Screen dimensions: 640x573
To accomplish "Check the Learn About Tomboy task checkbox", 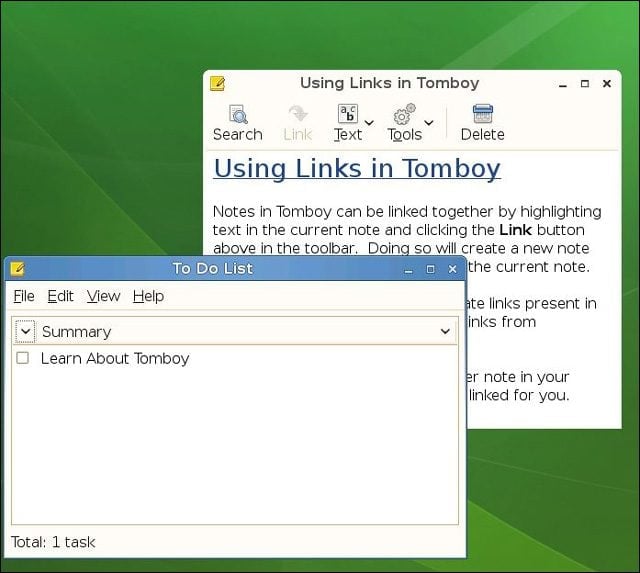I will coord(22,358).
